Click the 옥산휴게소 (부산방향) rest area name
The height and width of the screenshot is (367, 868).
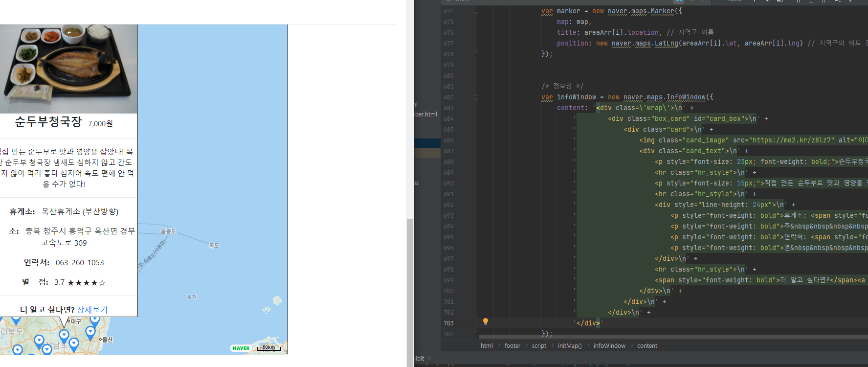pos(80,211)
